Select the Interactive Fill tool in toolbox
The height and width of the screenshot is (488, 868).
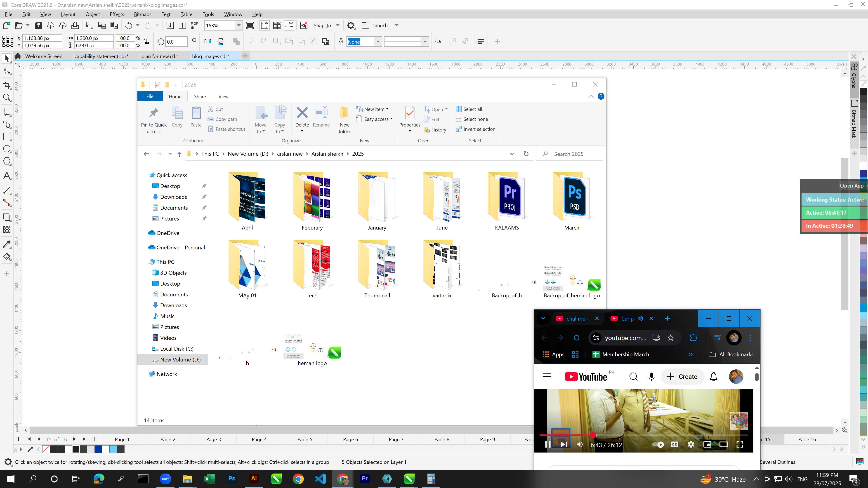7,257
